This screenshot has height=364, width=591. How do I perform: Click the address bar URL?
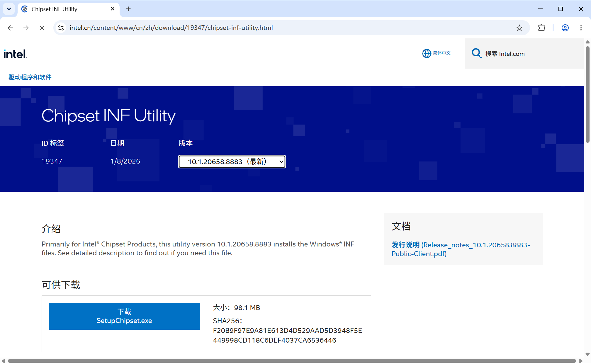(171, 28)
